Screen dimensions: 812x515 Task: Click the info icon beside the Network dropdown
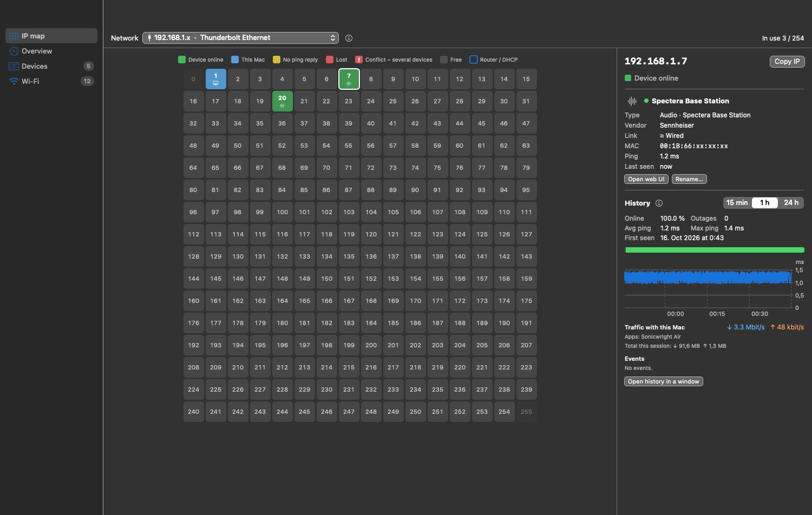(349, 38)
